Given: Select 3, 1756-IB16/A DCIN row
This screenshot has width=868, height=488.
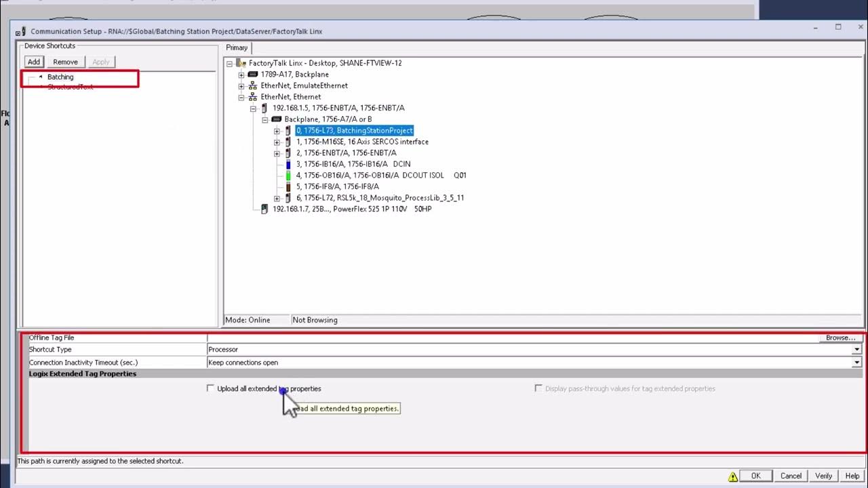Looking at the screenshot, I should (353, 164).
